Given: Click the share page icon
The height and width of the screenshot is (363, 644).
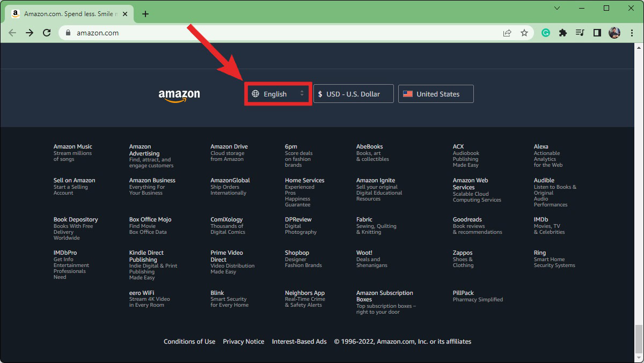Looking at the screenshot, I should [x=507, y=33].
